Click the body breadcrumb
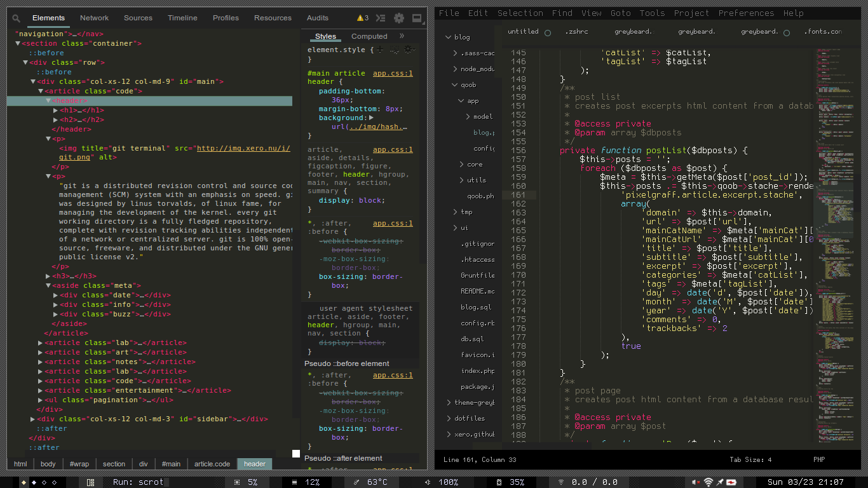Image resolution: width=868 pixels, height=488 pixels. click(48, 464)
